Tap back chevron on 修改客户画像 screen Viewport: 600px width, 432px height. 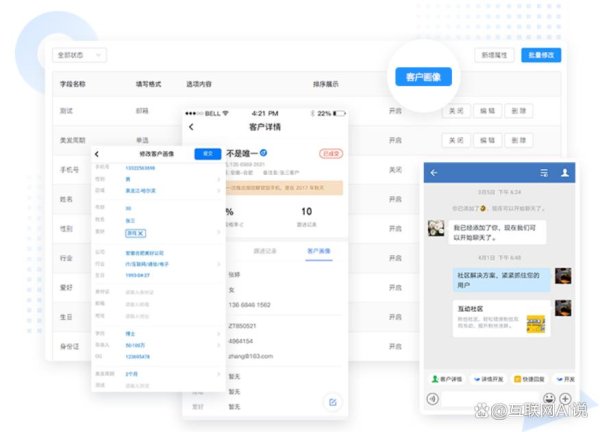coord(97,154)
